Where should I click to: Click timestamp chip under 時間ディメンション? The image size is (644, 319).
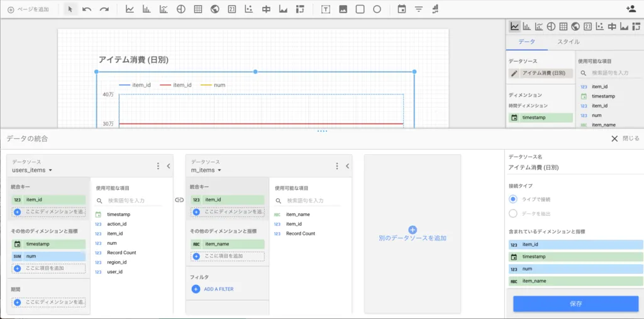(x=540, y=118)
